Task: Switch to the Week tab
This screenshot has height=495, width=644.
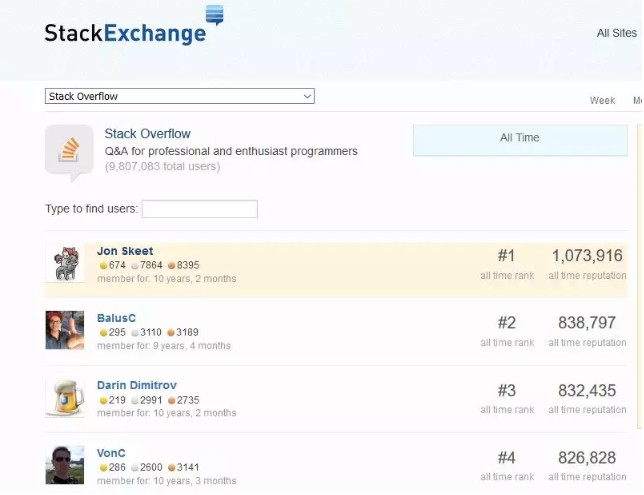Action: point(602,100)
